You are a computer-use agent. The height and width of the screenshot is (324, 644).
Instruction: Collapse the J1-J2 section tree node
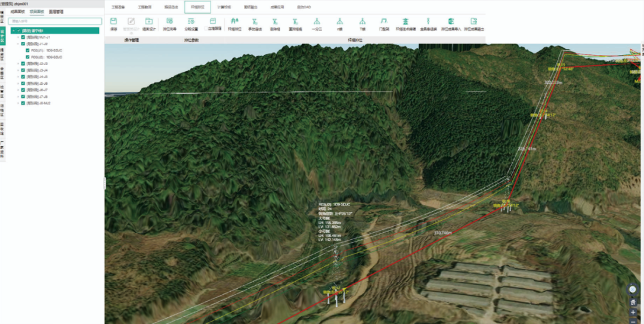[18, 44]
